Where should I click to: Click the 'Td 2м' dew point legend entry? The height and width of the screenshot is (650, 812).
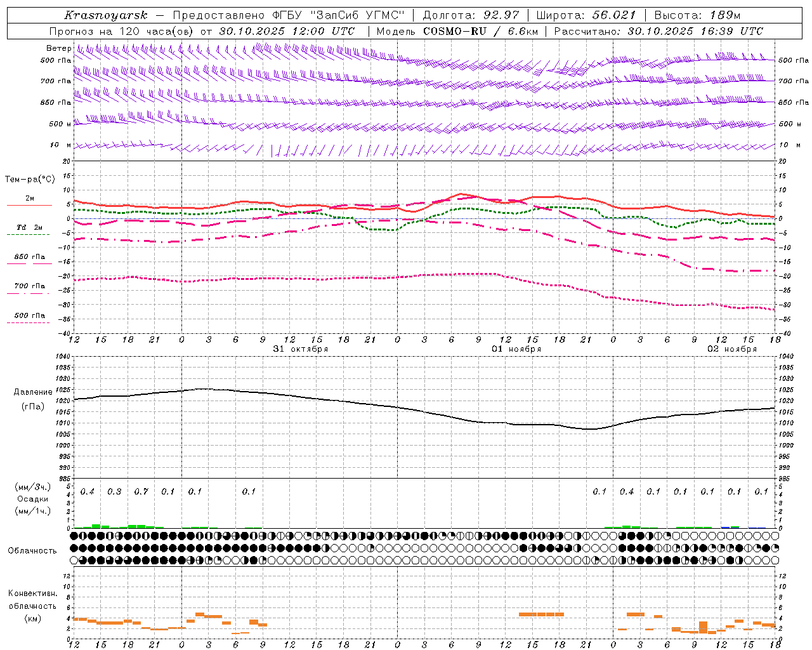[29, 227]
